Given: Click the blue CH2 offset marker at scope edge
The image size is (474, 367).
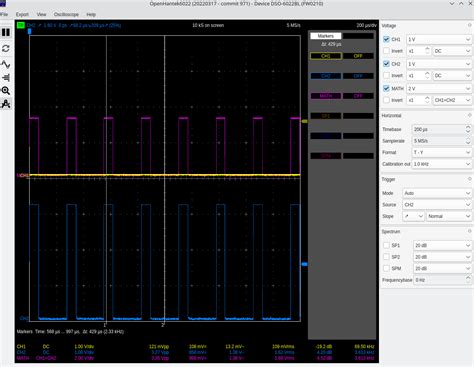Looking at the screenshot, I should pyautogui.click(x=304, y=264).
